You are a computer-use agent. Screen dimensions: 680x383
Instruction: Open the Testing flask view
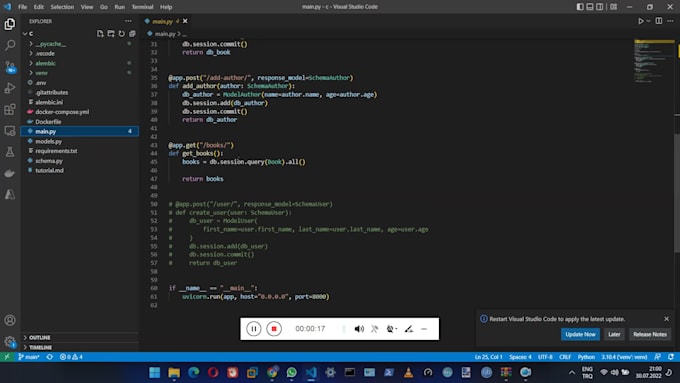(10, 152)
